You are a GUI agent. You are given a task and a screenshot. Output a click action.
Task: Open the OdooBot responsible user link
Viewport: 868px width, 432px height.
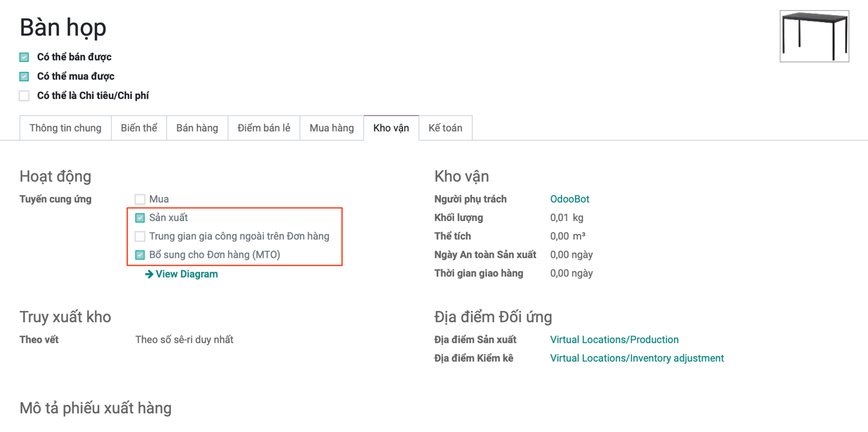click(570, 199)
